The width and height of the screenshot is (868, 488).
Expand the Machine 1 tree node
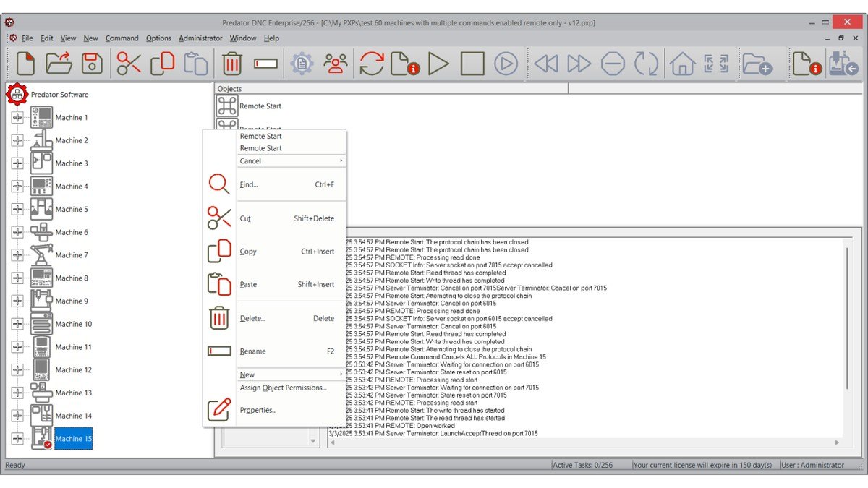tap(17, 117)
